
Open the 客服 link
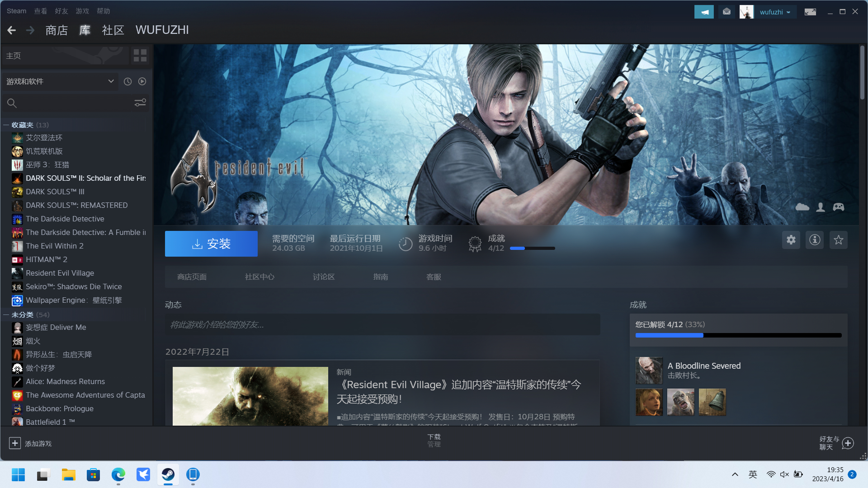coord(434,277)
